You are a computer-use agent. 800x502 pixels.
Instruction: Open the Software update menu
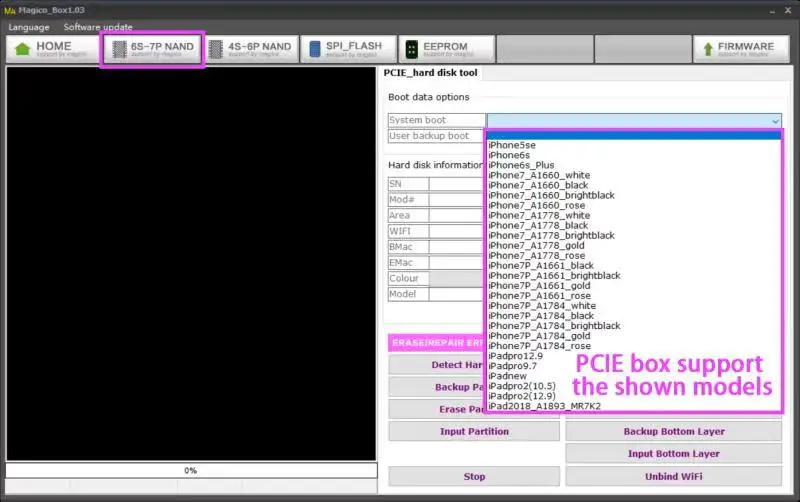pos(98,27)
